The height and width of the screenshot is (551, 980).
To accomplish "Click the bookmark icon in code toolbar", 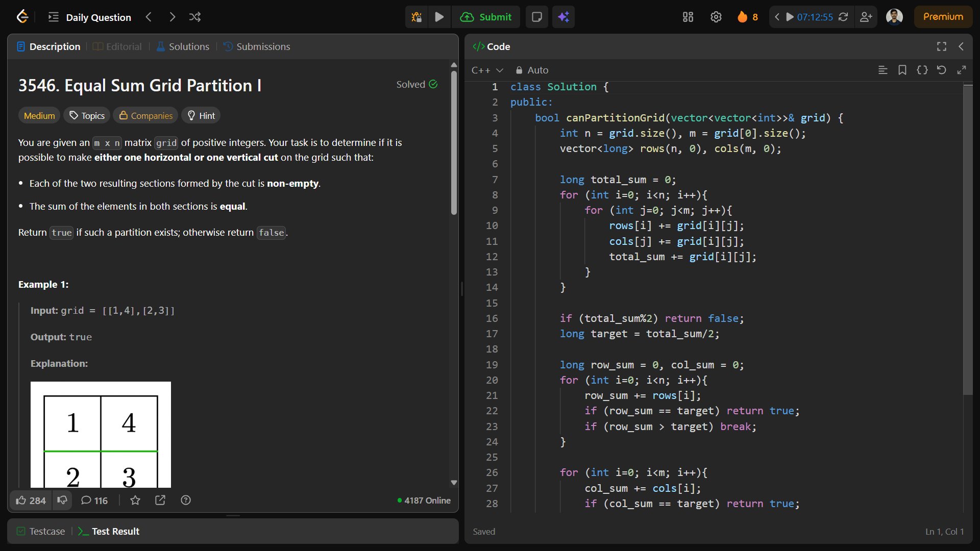I will point(902,70).
